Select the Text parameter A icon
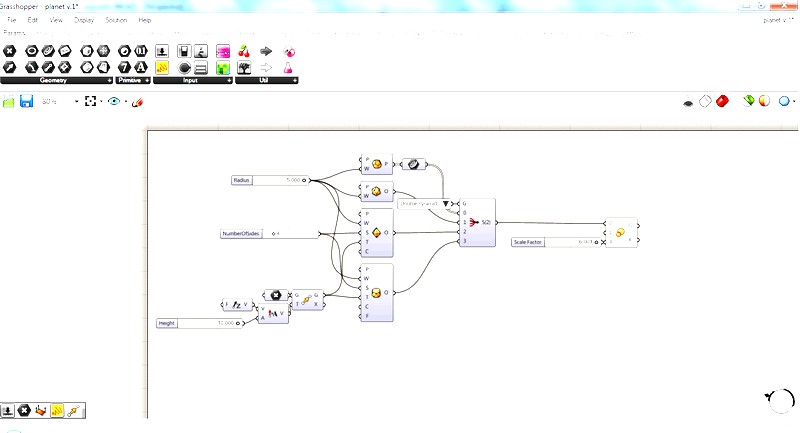The image size is (800, 433). 141,67
